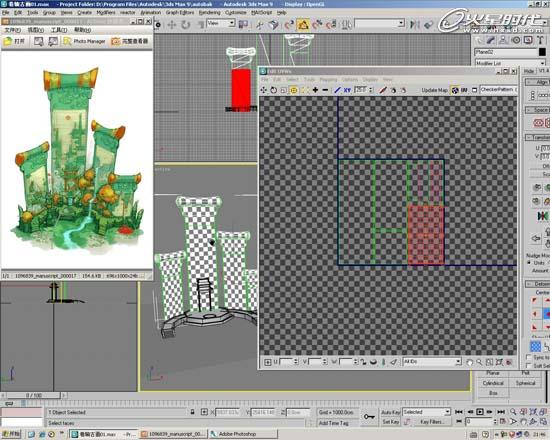
Task: Adjust the U field spinner in Edit UVWs
Action: pyautogui.click(x=296, y=362)
